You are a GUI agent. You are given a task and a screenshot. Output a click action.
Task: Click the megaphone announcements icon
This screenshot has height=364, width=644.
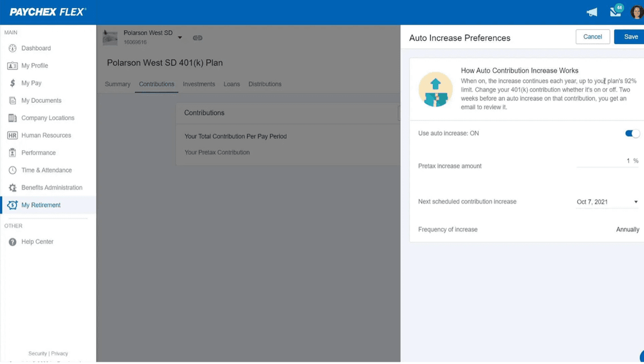(592, 12)
